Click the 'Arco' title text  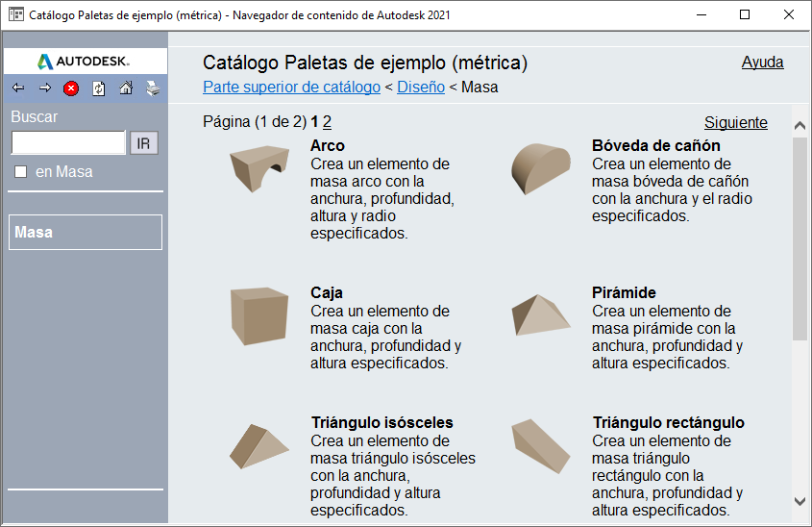[x=328, y=145]
